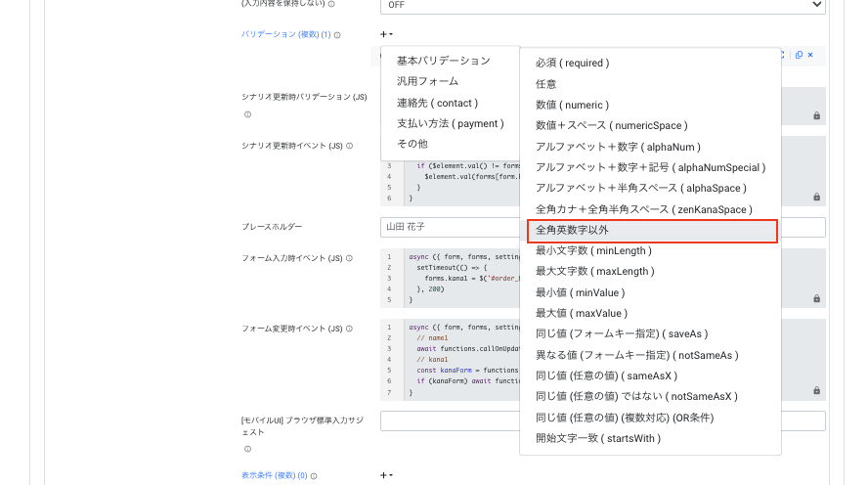Click the バリデーション (複数) (1) link
Viewport: 868px width, 485px height.
click(x=285, y=34)
